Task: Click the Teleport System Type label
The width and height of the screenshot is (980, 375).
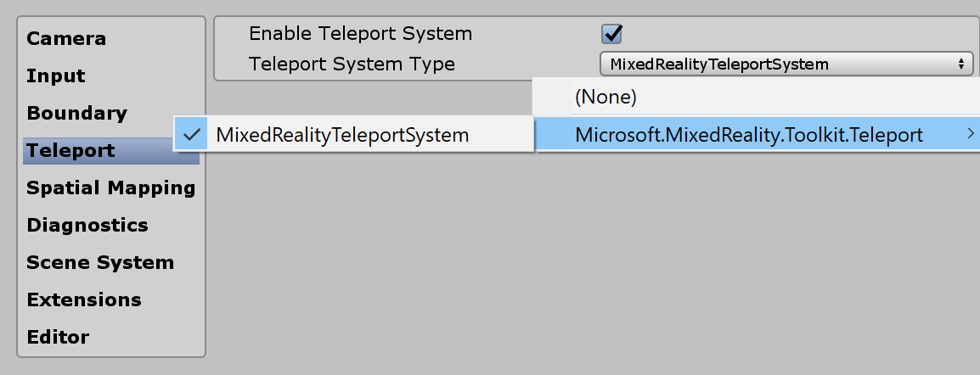Action: coord(352,64)
